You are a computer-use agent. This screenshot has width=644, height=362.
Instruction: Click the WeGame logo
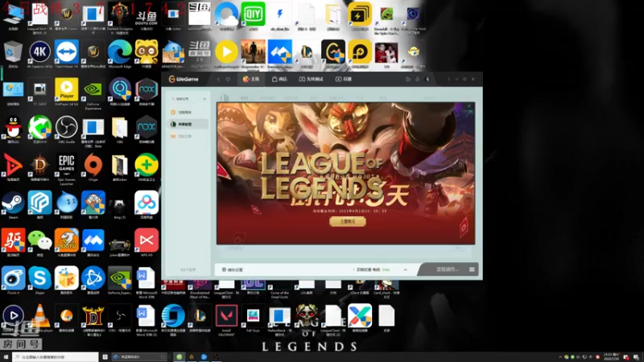click(x=184, y=79)
